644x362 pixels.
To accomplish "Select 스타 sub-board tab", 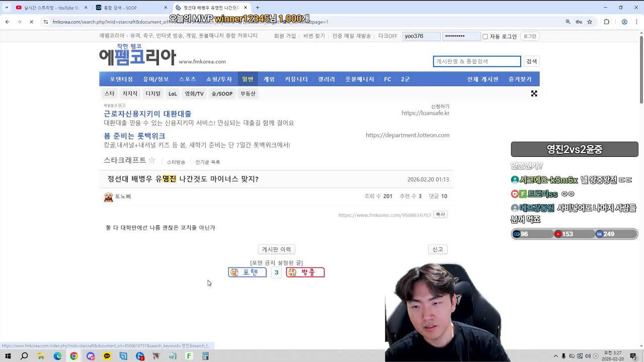I will (109, 94).
